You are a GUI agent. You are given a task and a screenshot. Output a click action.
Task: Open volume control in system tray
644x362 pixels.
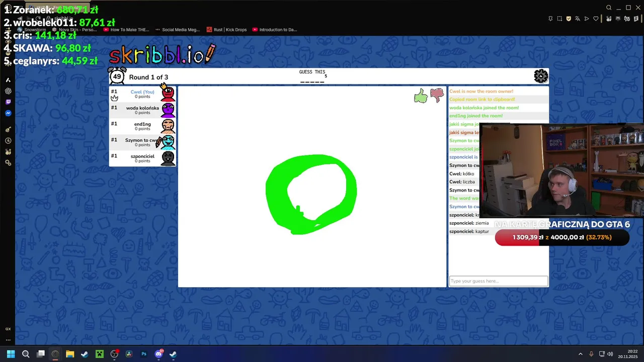(x=610, y=354)
